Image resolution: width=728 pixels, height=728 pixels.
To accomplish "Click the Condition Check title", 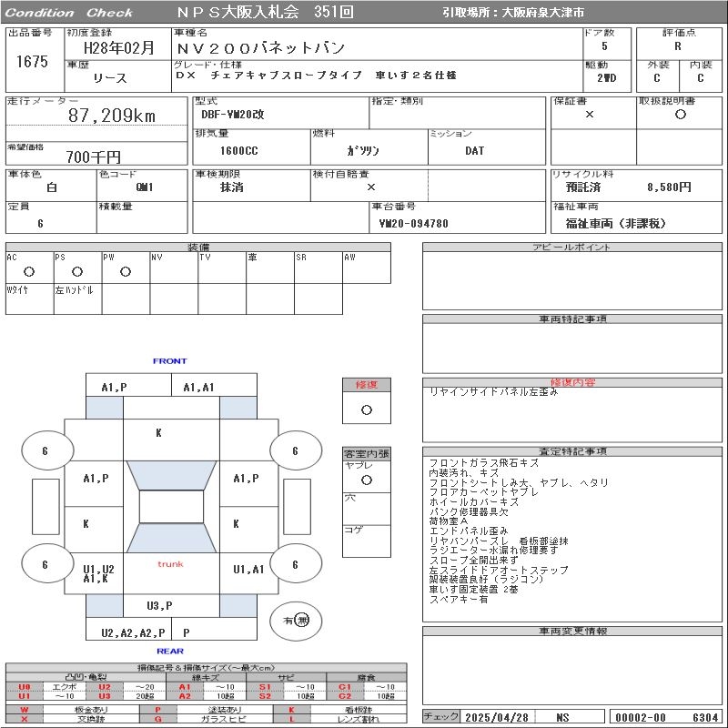I will point(69,13).
